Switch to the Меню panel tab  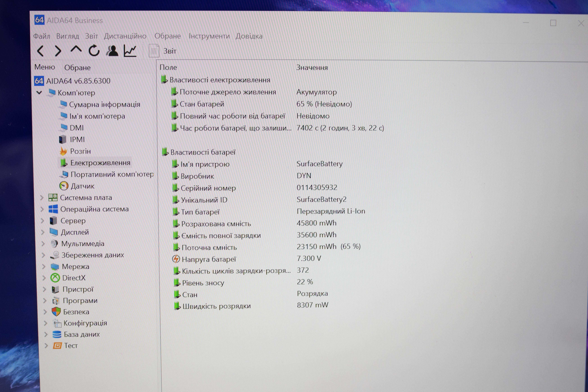45,67
